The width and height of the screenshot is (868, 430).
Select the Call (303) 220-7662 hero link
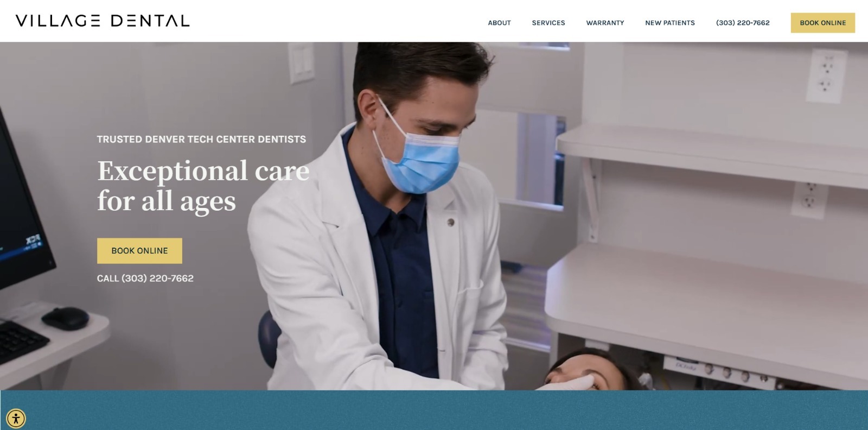point(145,278)
